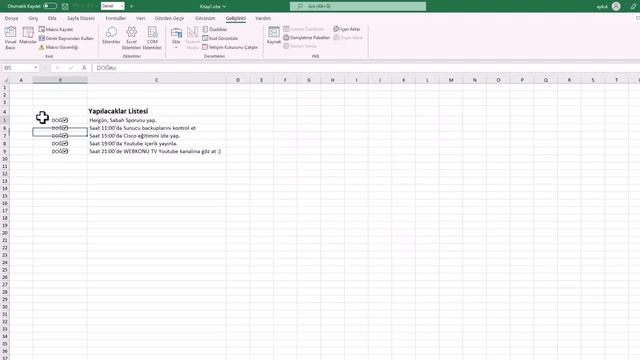
Task: Click the Ara search box
Action: pyautogui.click(x=358, y=6)
